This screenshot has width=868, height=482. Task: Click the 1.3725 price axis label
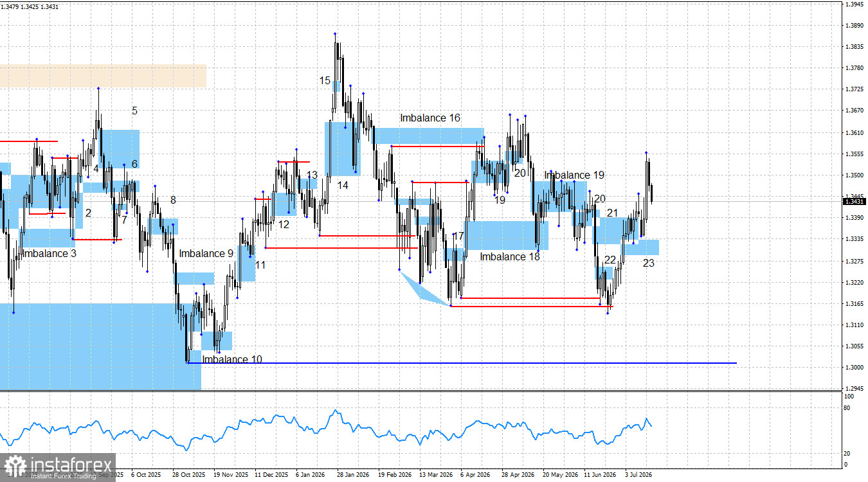click(x=854, y=89)
